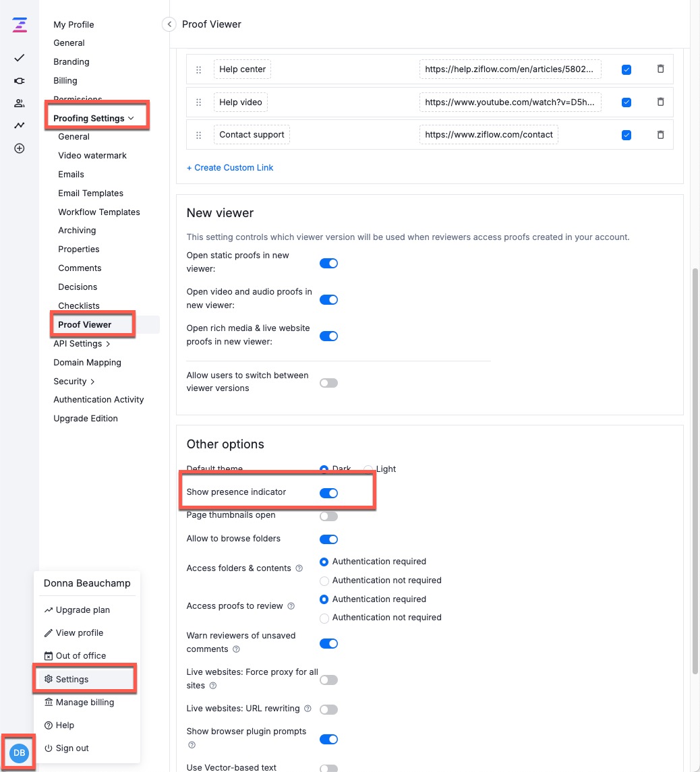
Task: Choose Sign out from the user menu
Action: tap(71, 748)
